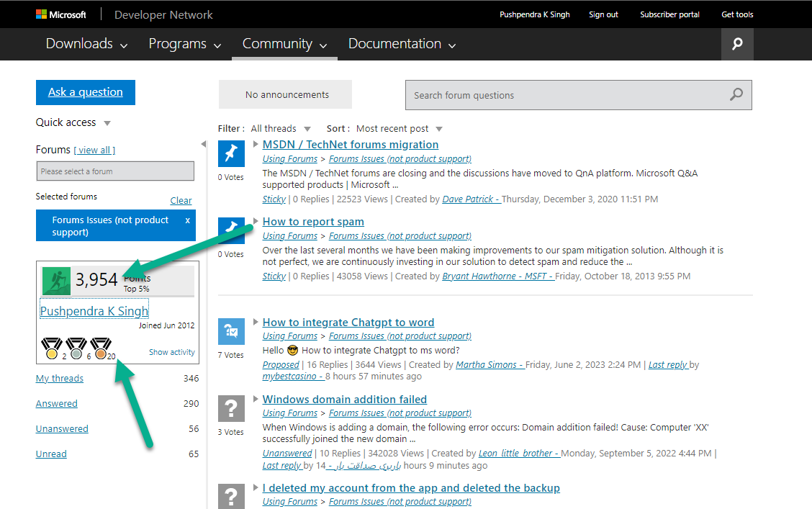Image resolution: width=812 pixels, height=509 pixels.
Task: Open the Community menu
Action: click(284, 44)
